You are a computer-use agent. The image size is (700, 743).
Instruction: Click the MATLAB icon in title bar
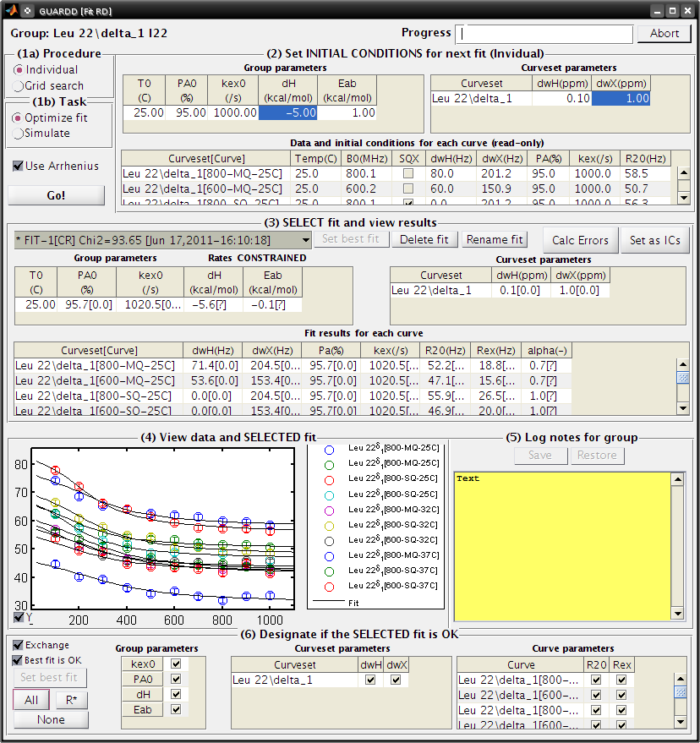pos(11,10)
